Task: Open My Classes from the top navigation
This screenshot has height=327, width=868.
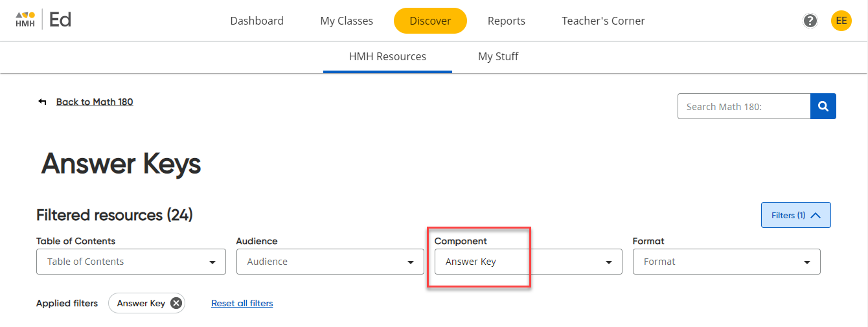Action: (x=347, y=21)
